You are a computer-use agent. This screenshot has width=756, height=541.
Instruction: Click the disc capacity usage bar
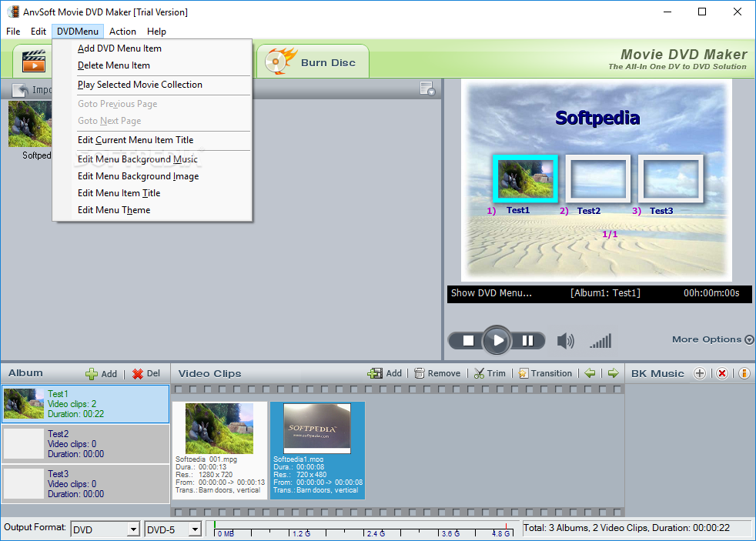coord(362,529)
